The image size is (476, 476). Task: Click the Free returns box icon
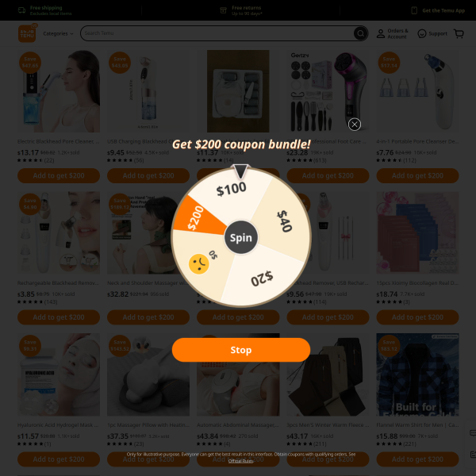coord(223,10)
